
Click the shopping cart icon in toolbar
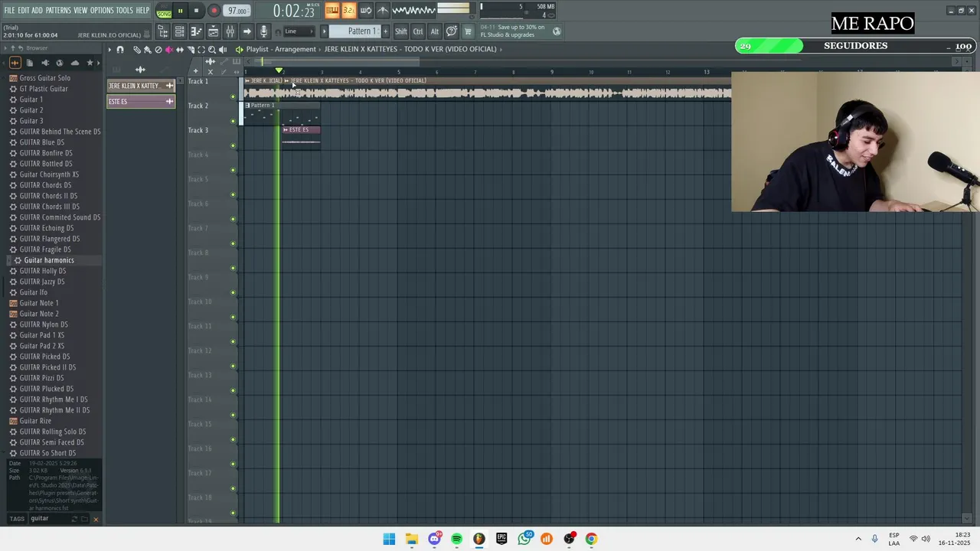click(x=467, y=31)
